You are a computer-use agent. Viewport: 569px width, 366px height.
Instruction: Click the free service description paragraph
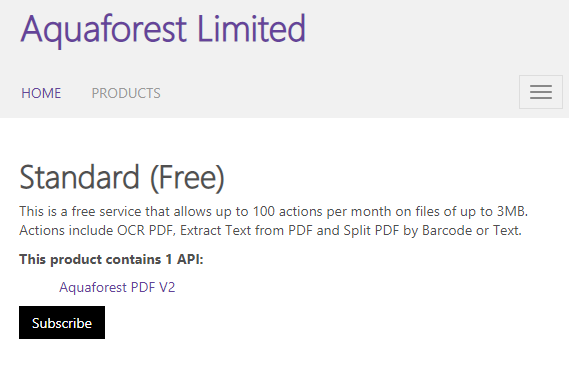click(x=274, y=221)
